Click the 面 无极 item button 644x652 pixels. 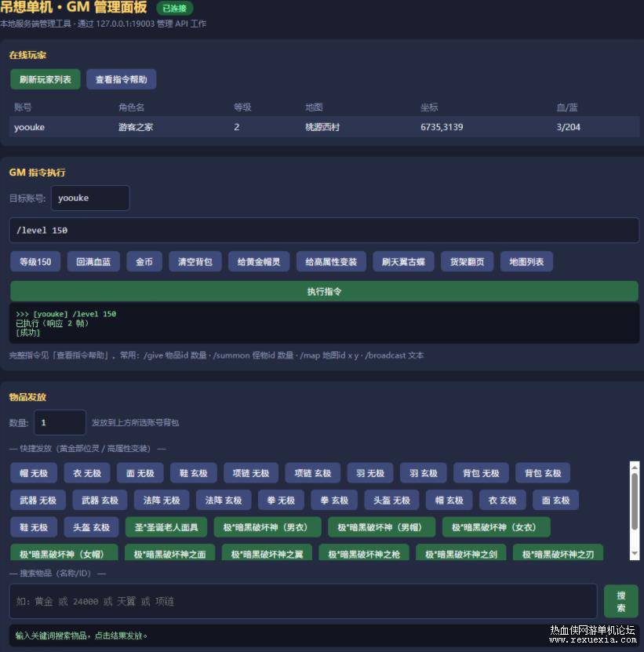coord(140,473)
